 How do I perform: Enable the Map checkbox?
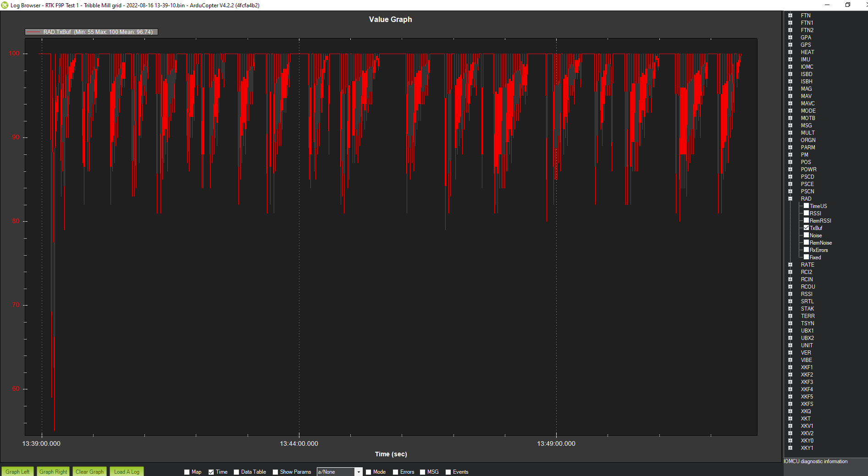point(187,472)
